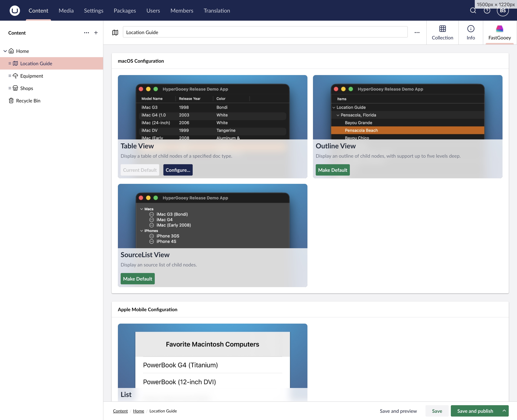The image size is (517, 420).
Task: Go to the Members section
Action: pos(182,11)
